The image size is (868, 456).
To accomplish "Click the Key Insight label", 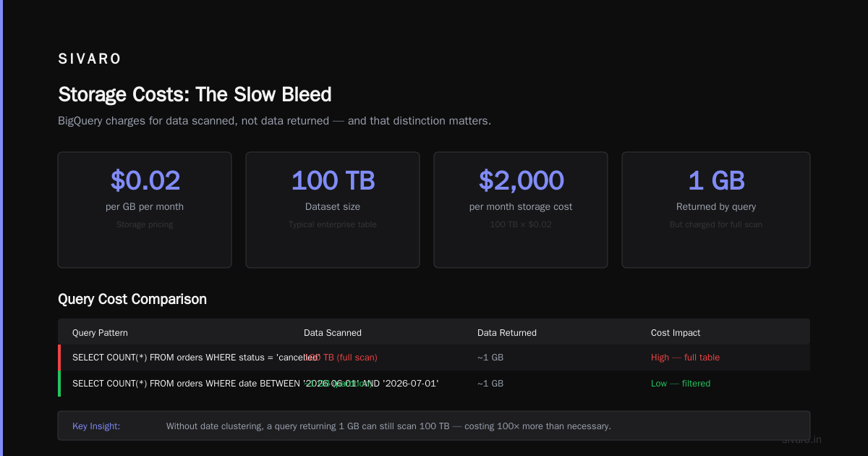I will coord(96,426).
